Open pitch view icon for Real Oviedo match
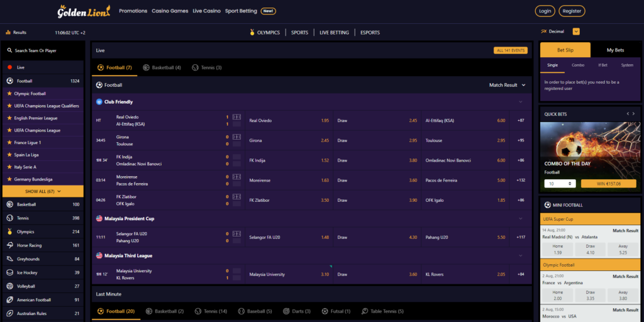Image resolution: width=644 pixels, height=322 pixels. 236,116
